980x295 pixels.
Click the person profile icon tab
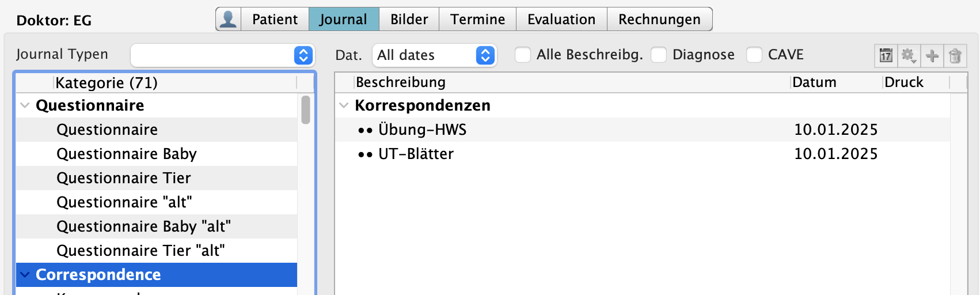click(228, 20)
